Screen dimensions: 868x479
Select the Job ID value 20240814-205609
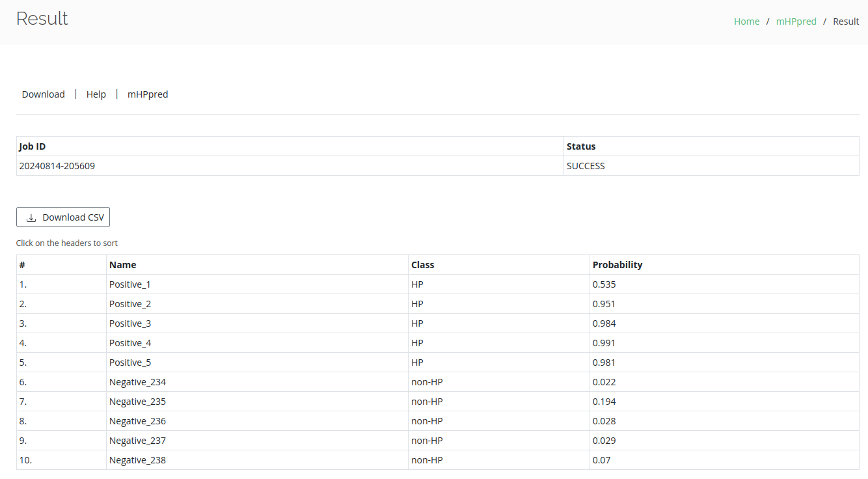point(57,166)
